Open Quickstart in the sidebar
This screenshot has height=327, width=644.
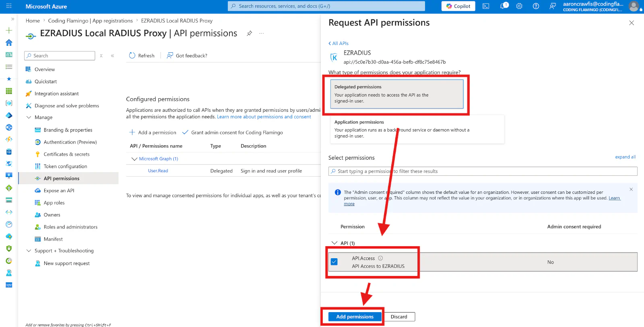tap(45, 81)
